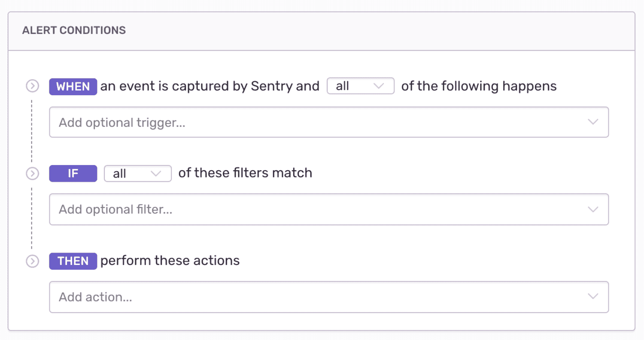
Task: Click the down arrow in the action field
Action: 593,297
